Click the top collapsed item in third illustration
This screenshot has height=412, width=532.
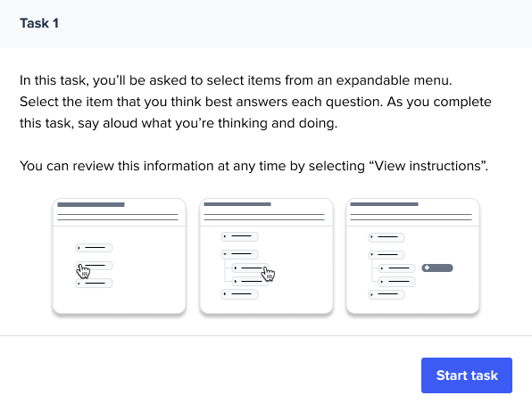[x=387, y=237]
